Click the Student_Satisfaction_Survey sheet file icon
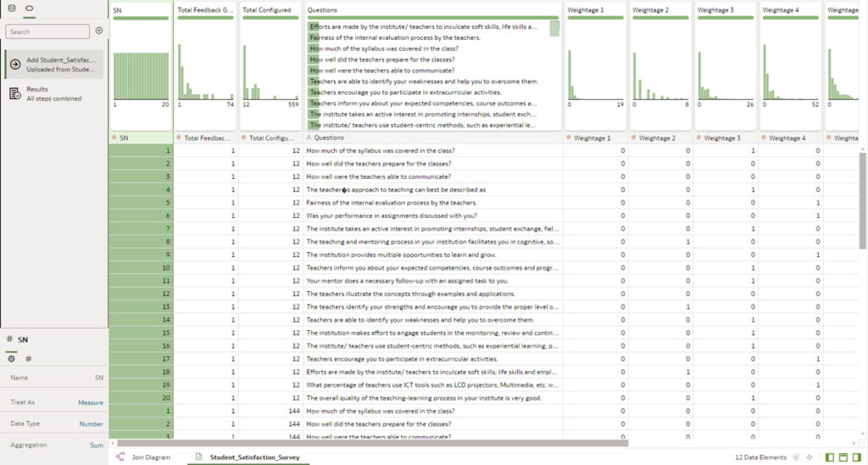This screenshot has width=868, height=465. pyautogui.click(x=198, y=457)
